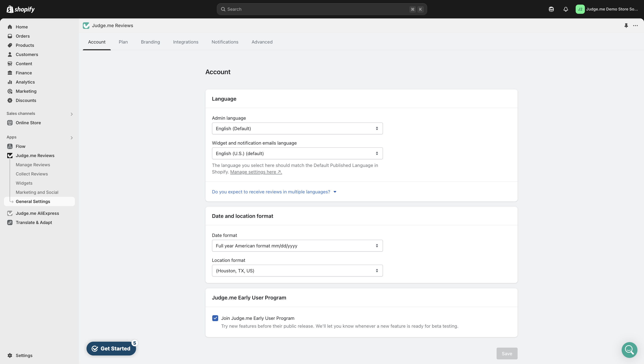Click the Judge.me Reviews sidebar icon
The height and width of the screenshot is (364, 644).
[10, 156]
